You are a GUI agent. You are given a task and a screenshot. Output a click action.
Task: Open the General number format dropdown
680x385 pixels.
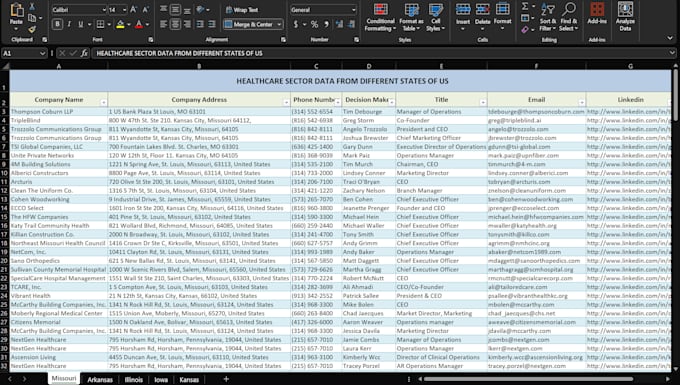click(x=353, y=10)
